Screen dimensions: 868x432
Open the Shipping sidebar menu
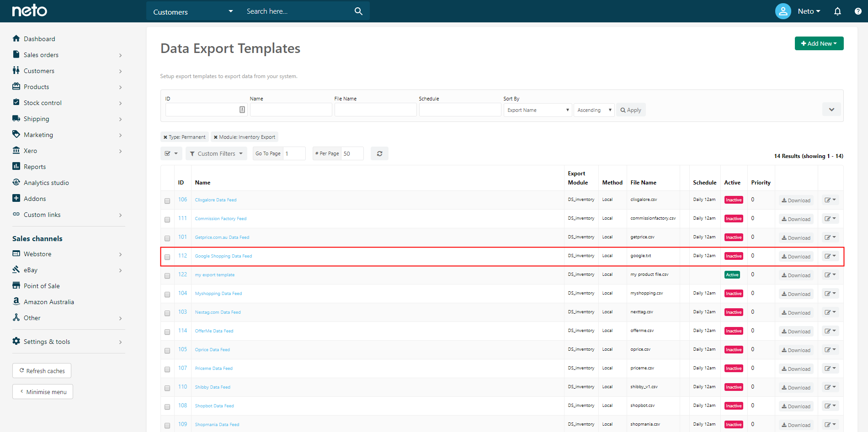68,119
